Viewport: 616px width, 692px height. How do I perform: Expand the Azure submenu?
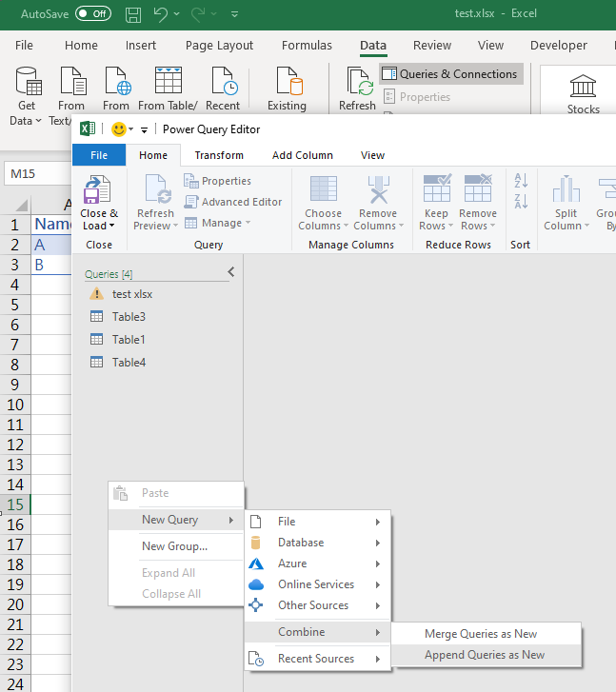[317, 563]
